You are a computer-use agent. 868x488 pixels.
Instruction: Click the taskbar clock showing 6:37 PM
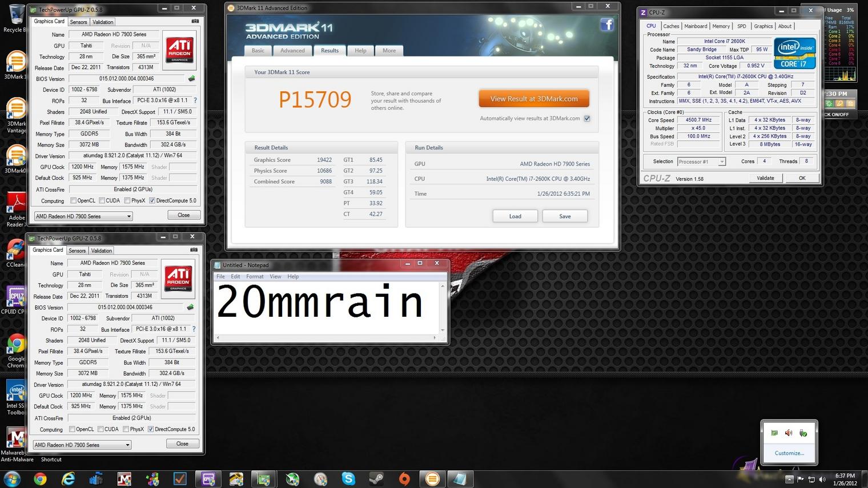coord(845,479)
